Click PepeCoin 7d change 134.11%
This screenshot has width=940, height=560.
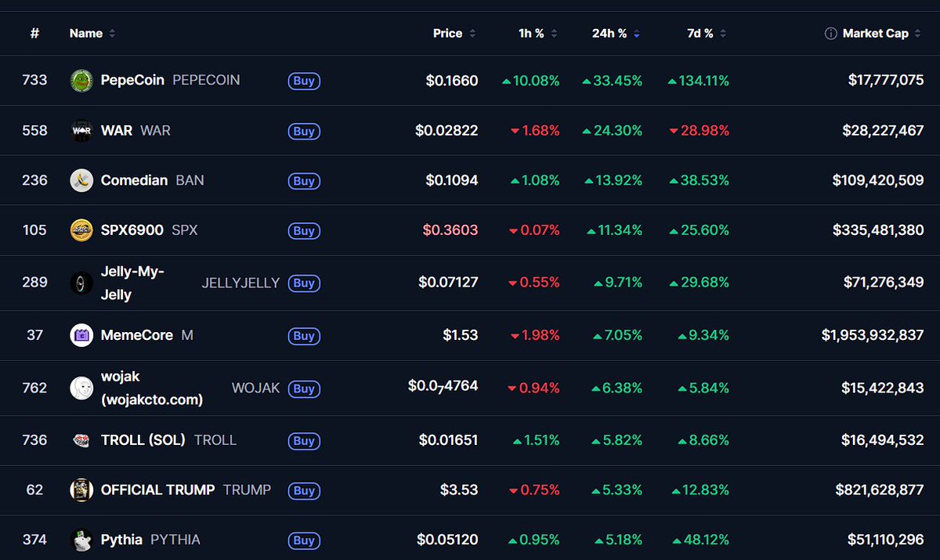click(699, 80)
